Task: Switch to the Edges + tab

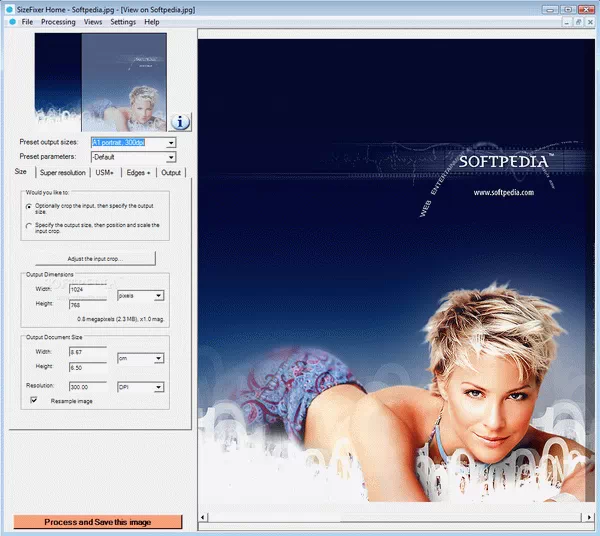Action: (x=138, y=173)
